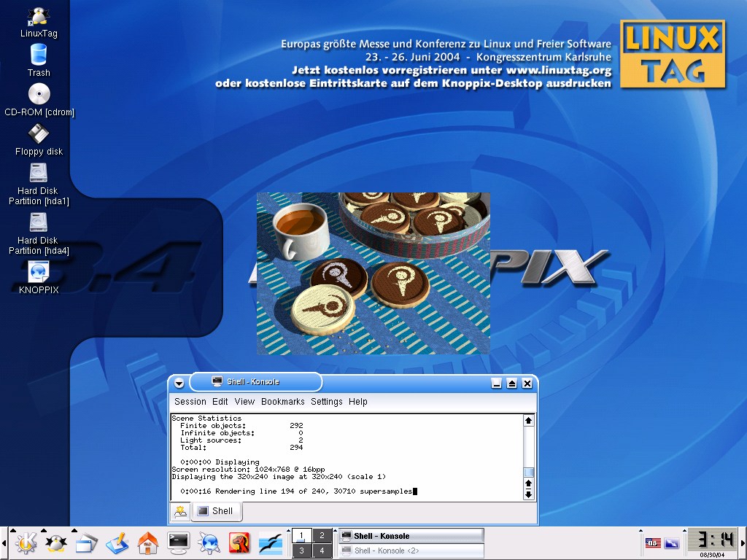Screen dimensions: 747x560
Task: Open the KDE K menu launcher
Action: click(26, 542)
